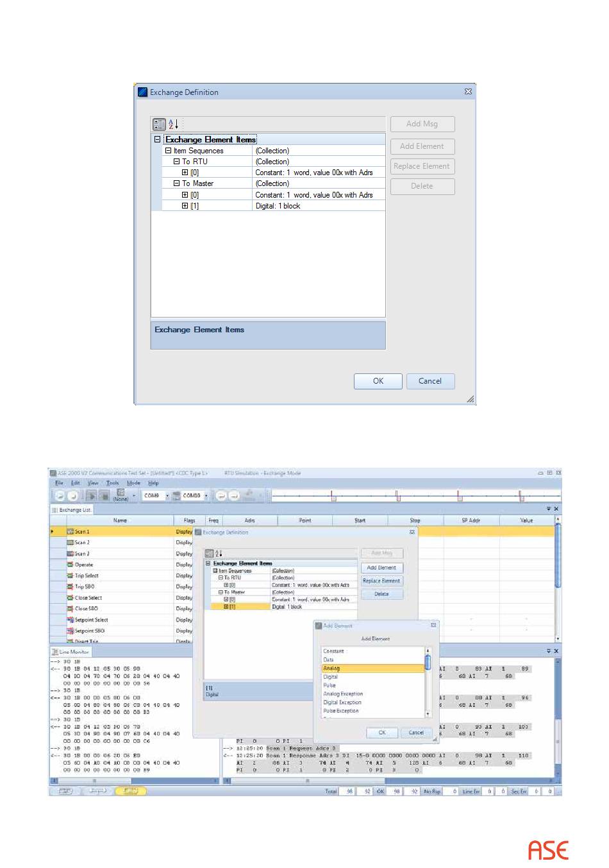The height and width of the screenshot is (868, 609).
Task: Click the ASE logo
Action: tap(548, 851)
